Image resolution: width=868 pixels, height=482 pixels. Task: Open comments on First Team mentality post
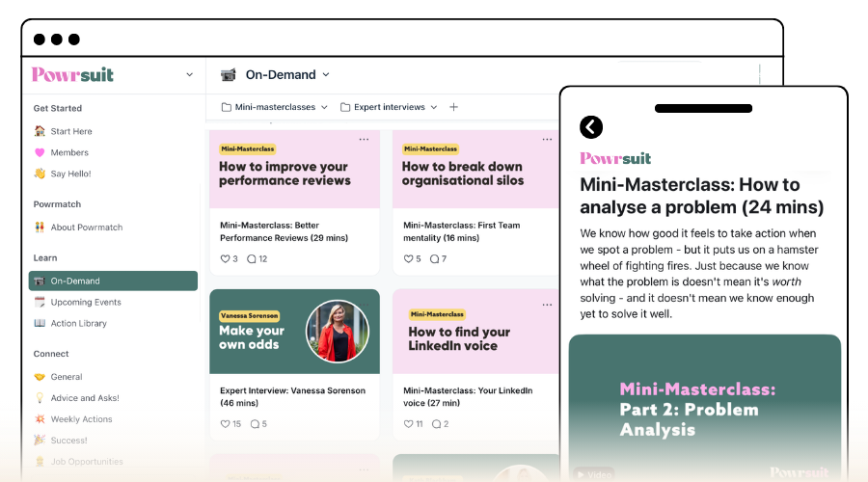435,259
